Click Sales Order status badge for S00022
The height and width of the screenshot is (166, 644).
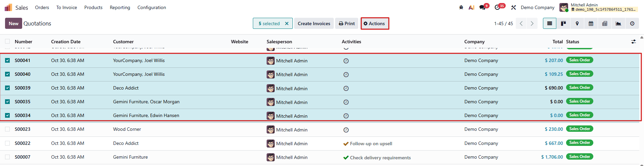click(x=580, y=143)
